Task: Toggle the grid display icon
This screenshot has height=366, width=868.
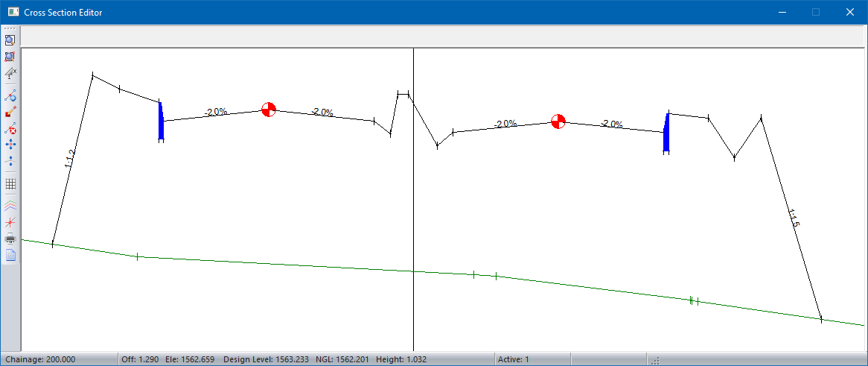Action: (x=10, y=183)
